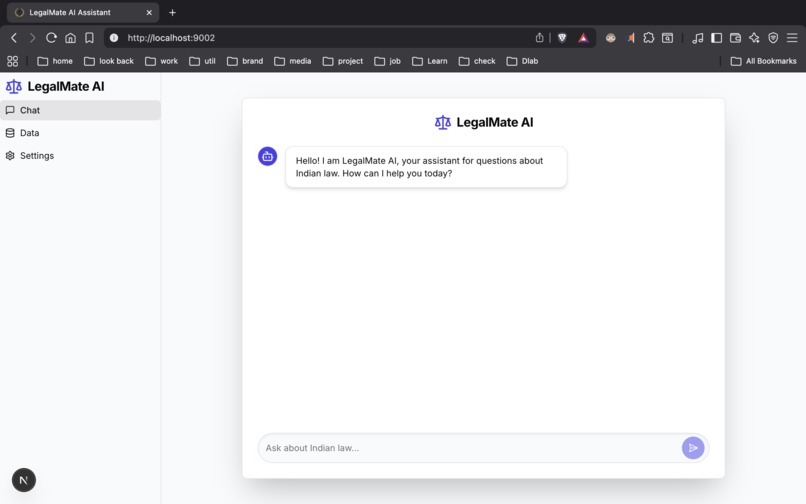This screenshot has width=806, height=504.
Task: Open Brave Shields lion icon
Action: point(562,38)
